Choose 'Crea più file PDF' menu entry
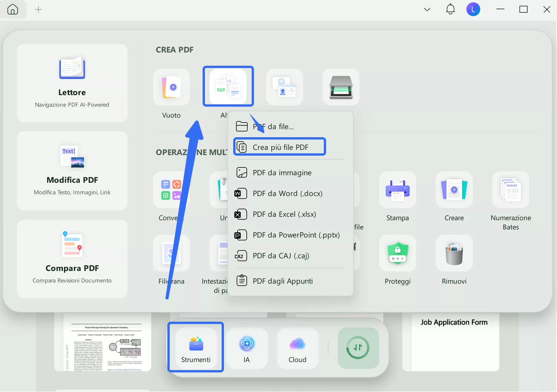Viewport: 557px width, 392px height. pos(280,147)
